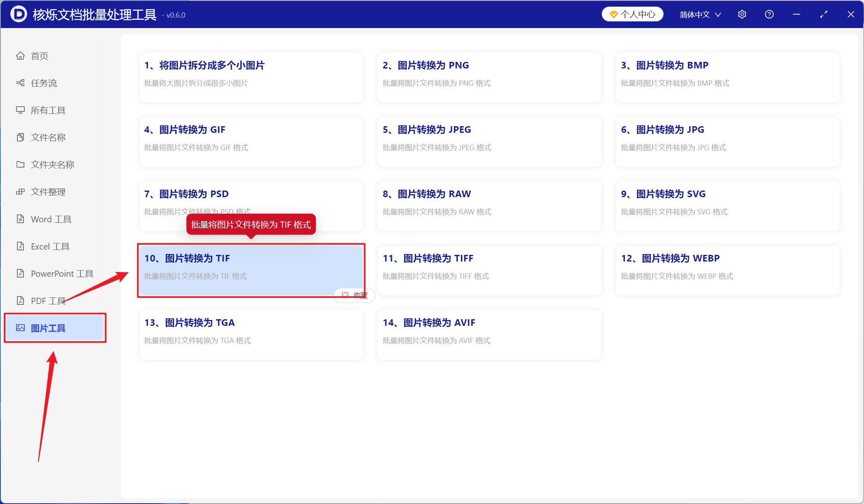Switch to the PowerPoint 工具 tab
864x504 pixels.
tap(54, 273)
